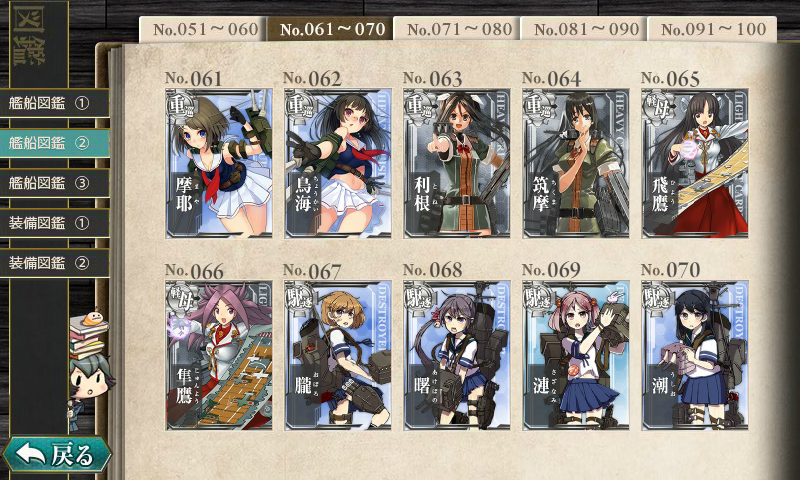Open 艦船図鑑 ① in the sidebar
Viewport: 800px width, 480px height.
tap(54, 103)
